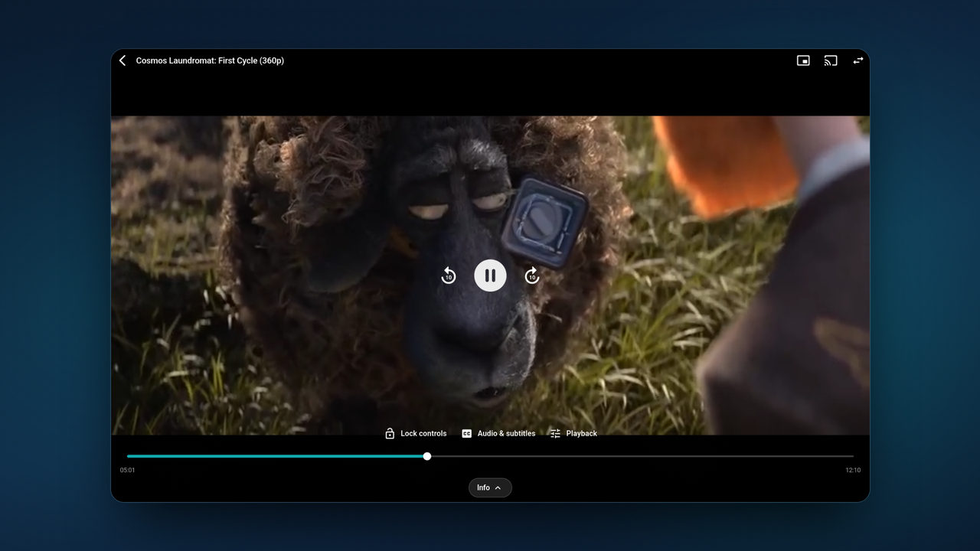Screen dimensions: 980x551
Task: Rewind 10 seconds
Action: tap(449, 275)
